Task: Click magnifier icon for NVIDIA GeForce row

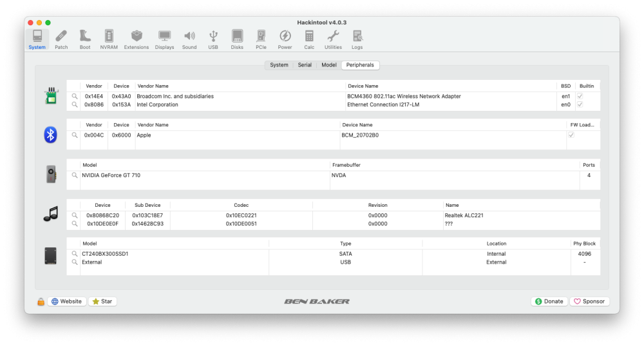Action: tap(74, 175)
